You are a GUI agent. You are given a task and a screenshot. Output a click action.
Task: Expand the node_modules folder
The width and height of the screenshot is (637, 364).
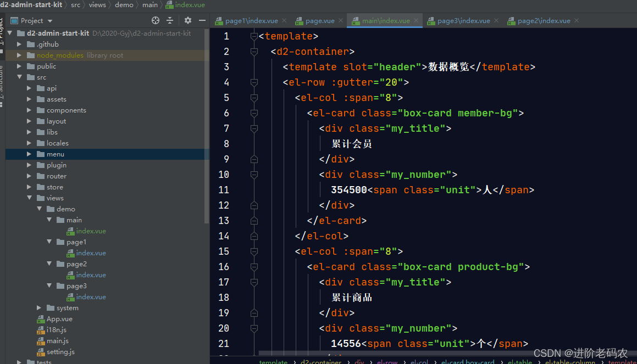tap(19, 55)
